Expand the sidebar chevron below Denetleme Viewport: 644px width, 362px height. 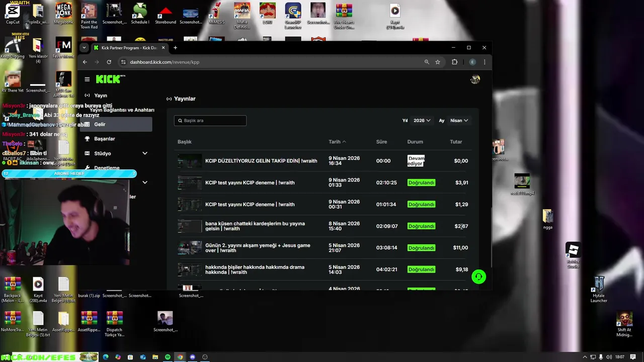tap(145, 182)
